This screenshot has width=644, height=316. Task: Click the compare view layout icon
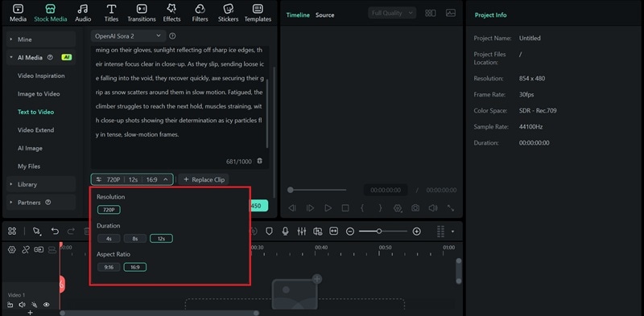pos(431,13)
